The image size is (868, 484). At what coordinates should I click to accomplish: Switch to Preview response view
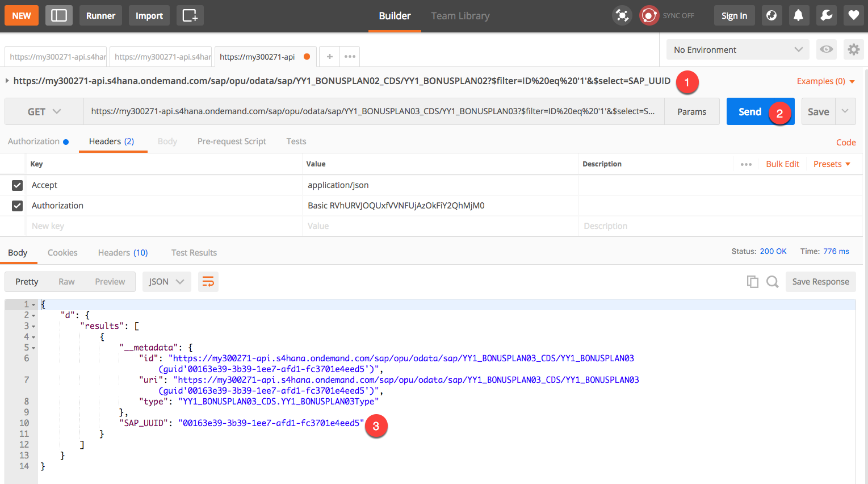point(110,282)
